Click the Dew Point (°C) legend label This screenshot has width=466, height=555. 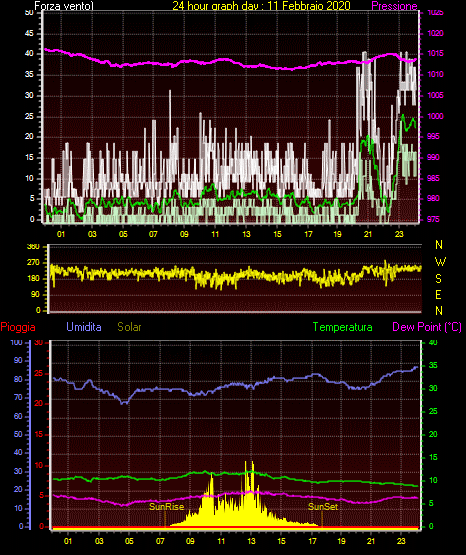point(427,327)
